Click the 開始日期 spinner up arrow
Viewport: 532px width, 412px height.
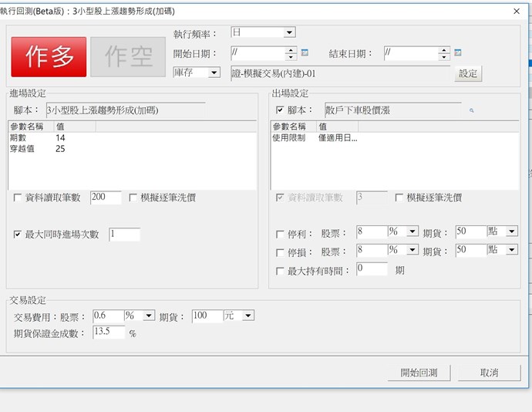[x=291, y=50]
